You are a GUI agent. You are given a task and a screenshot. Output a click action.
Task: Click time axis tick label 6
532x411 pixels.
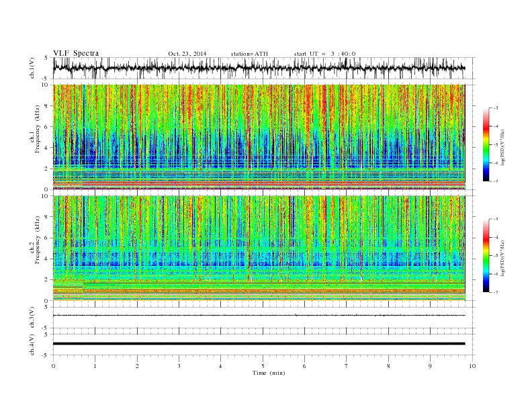[305, 366]
